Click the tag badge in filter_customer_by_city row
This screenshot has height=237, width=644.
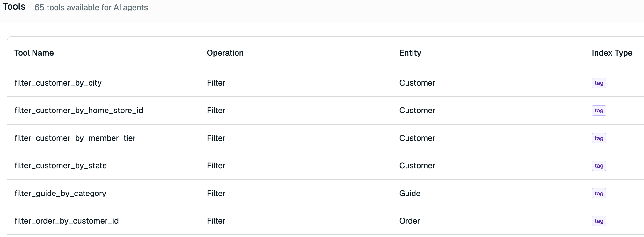[599, 83]
